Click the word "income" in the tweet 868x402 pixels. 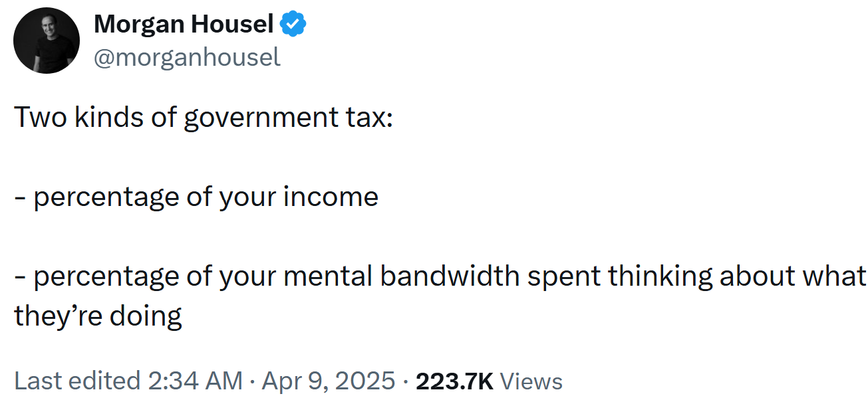click(341, 197)
